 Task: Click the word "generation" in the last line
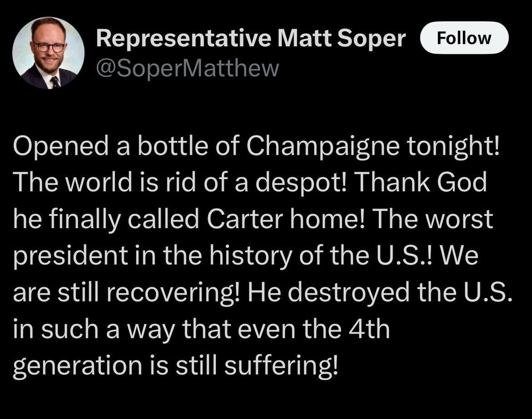click(x=78, y=366)
